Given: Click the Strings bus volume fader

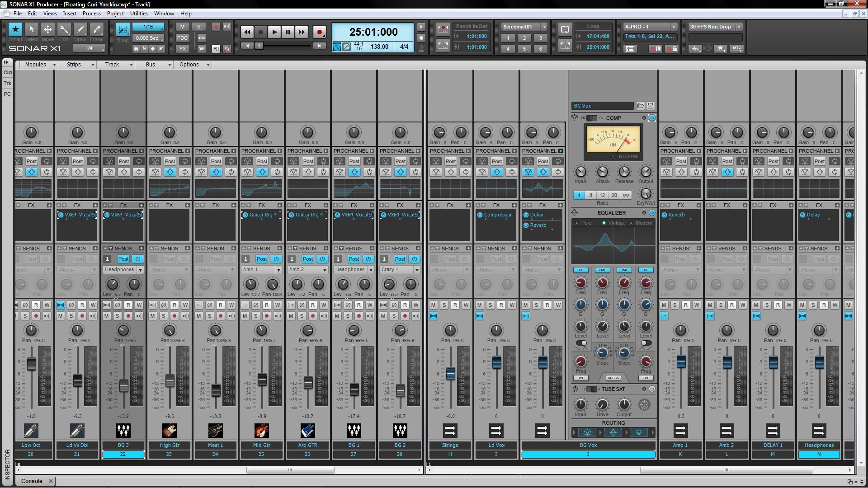Looking at the screenshot, I should coord(450,373).
